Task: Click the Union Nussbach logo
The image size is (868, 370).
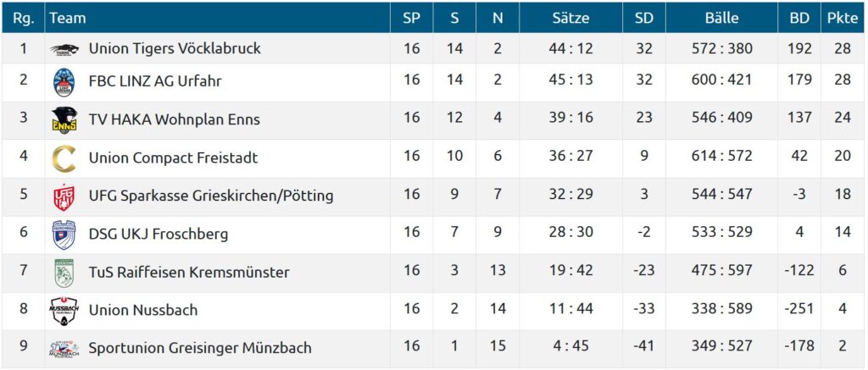Action: click(64, 310)
